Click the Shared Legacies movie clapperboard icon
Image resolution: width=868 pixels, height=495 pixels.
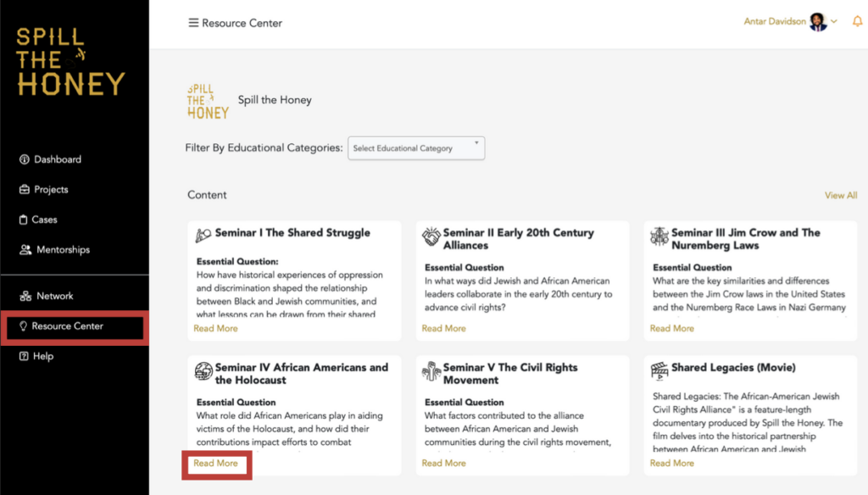pyautogui.click(x=659, y=370)
